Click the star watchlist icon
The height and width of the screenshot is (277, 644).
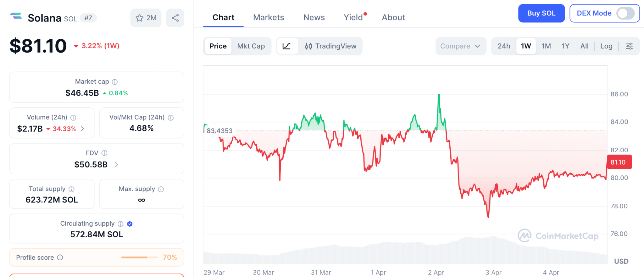pyautogui.click(x=139, y=18)
